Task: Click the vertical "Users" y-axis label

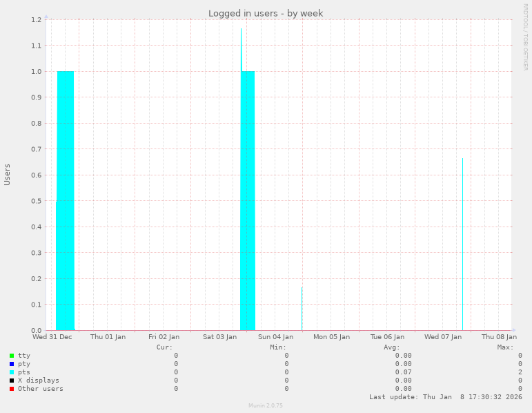Action: pos(8,174)
